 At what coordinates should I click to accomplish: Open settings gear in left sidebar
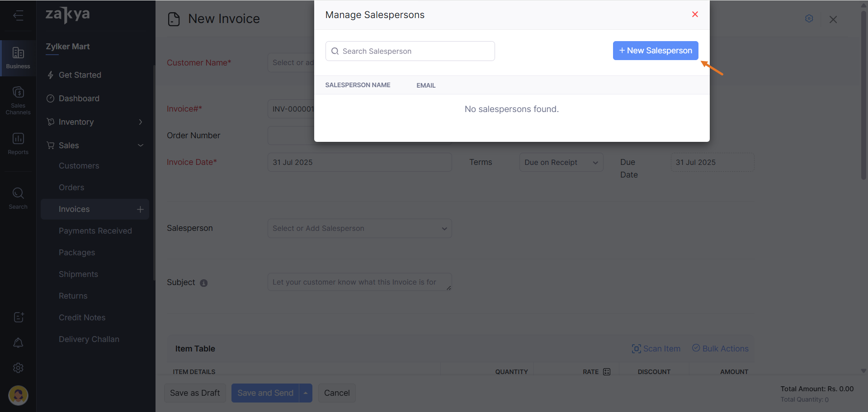[x=18, y=368]
